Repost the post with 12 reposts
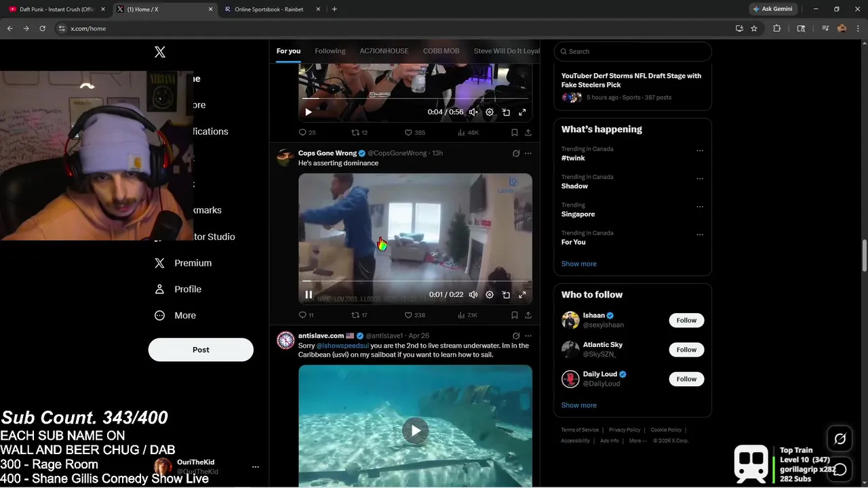 [359, 133]
